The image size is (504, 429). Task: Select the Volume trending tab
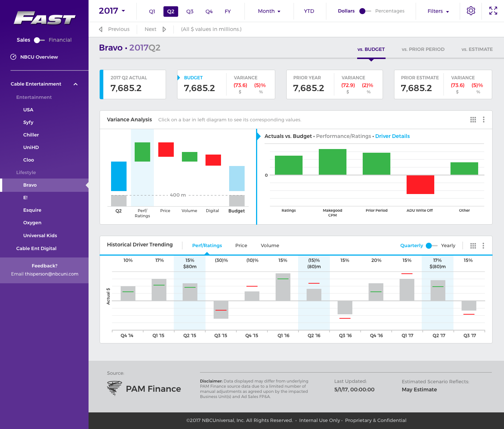[270, 246]
